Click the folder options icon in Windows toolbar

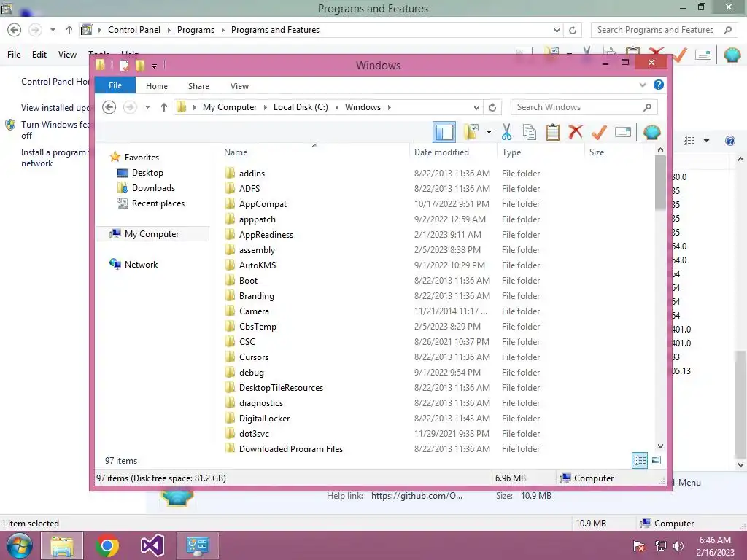click(x=472, y=132)
